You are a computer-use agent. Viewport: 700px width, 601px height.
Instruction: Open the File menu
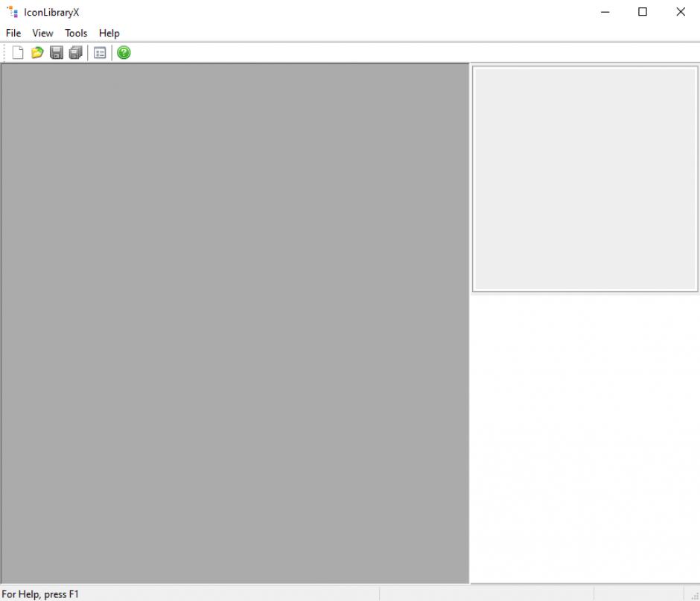point(13,33)
